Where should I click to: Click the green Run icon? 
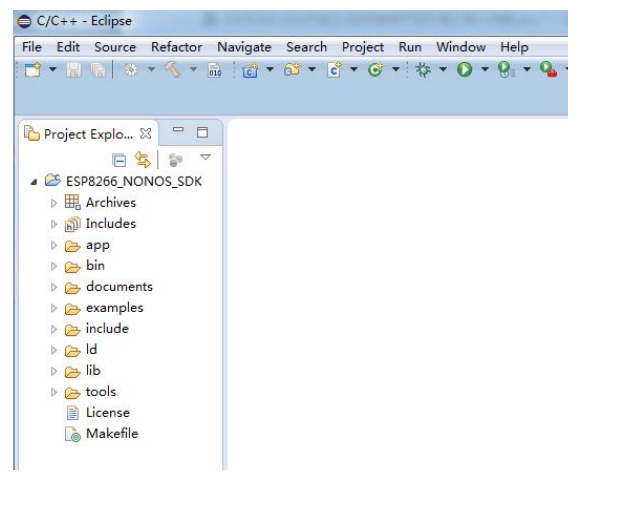[464, 69]
